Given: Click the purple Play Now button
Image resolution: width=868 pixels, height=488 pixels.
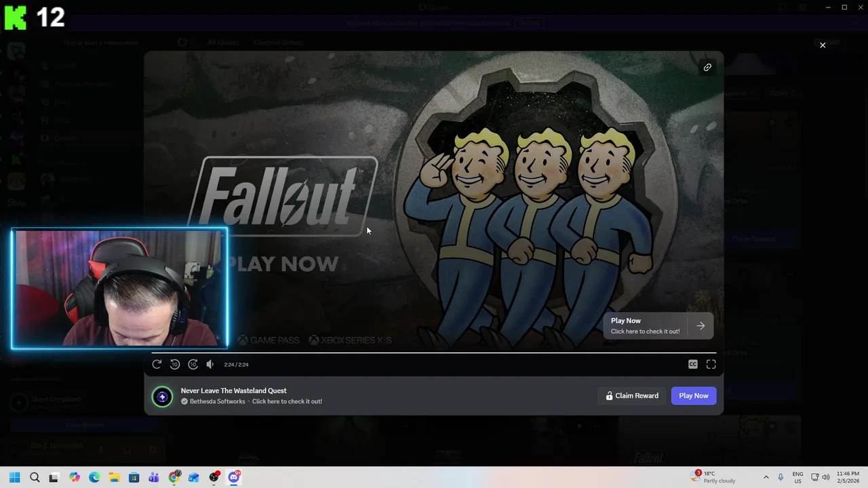Looking at the screenshot, I should pos(694,396).
